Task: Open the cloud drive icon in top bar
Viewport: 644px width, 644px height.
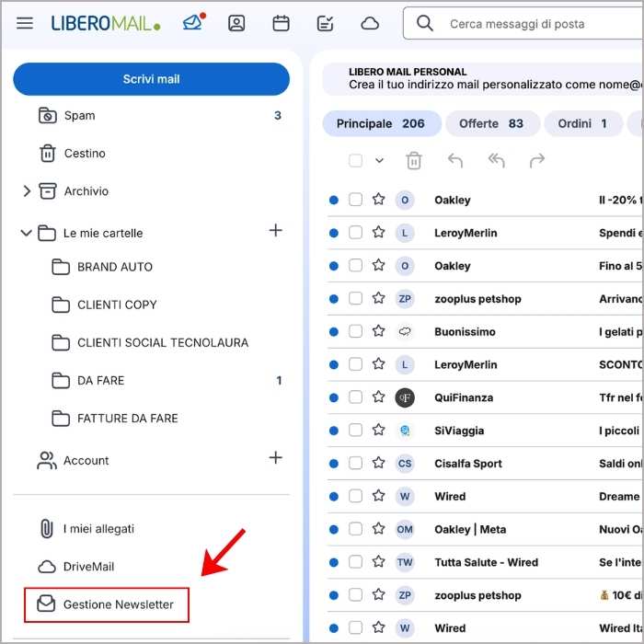Action: pyautogui.click(x=370, y=23)
